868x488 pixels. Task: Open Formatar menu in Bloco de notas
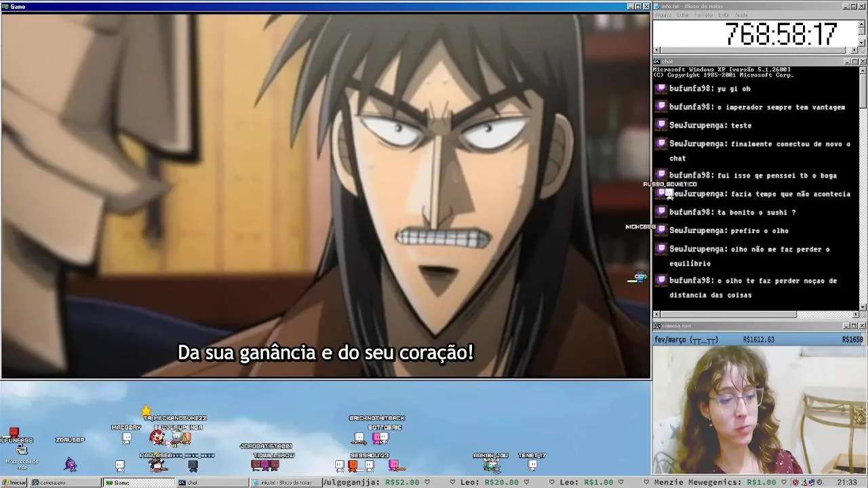click(704, 15)
